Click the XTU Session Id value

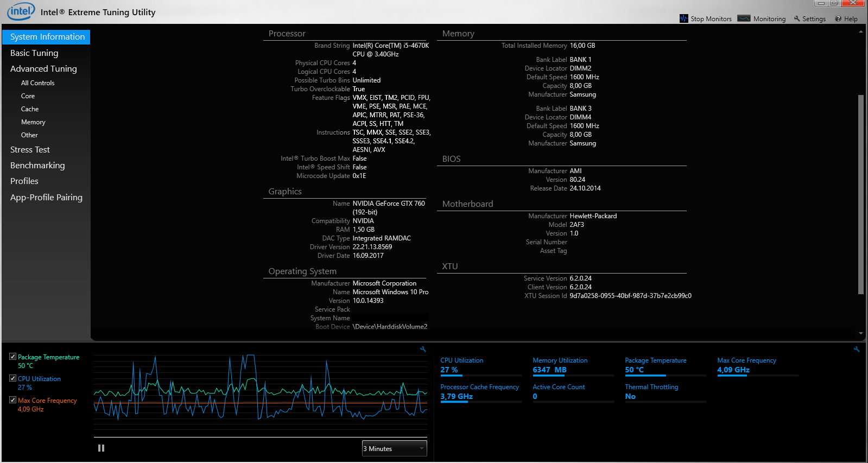pyautogui.click(x=630, y=296)
